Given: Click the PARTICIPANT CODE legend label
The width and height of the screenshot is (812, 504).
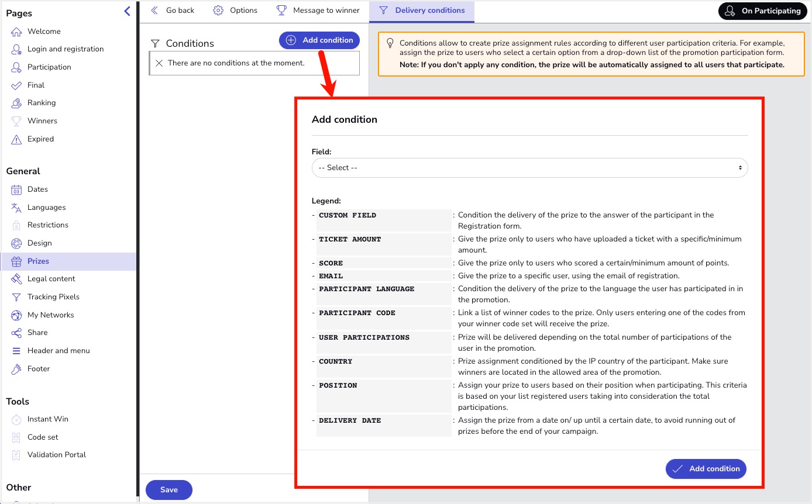Looking at the screenshot, I should click(x=357, y=313).
